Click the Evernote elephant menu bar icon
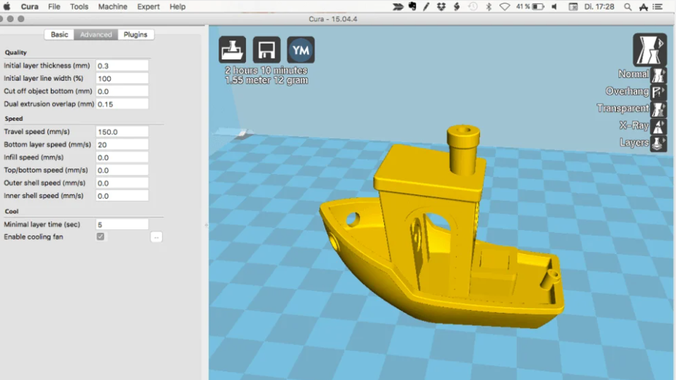Image resolution: width=676 pixels, height=380 pixels. click(x=412, y=6)
